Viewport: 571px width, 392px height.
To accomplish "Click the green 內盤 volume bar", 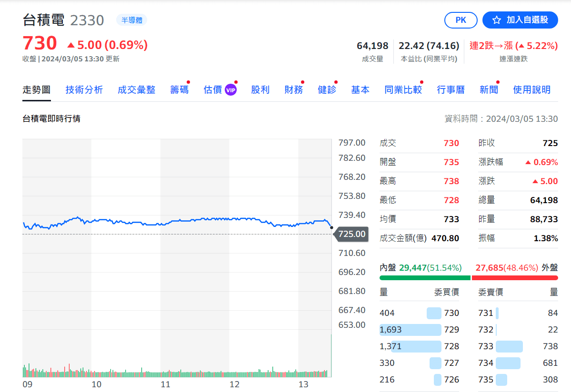I will pos(425,278).
